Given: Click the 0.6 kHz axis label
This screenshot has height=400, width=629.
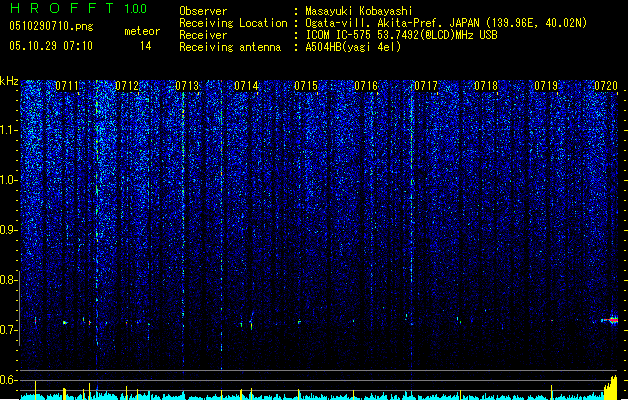Looking at the screenshot, I should click(x=9, y=380).
